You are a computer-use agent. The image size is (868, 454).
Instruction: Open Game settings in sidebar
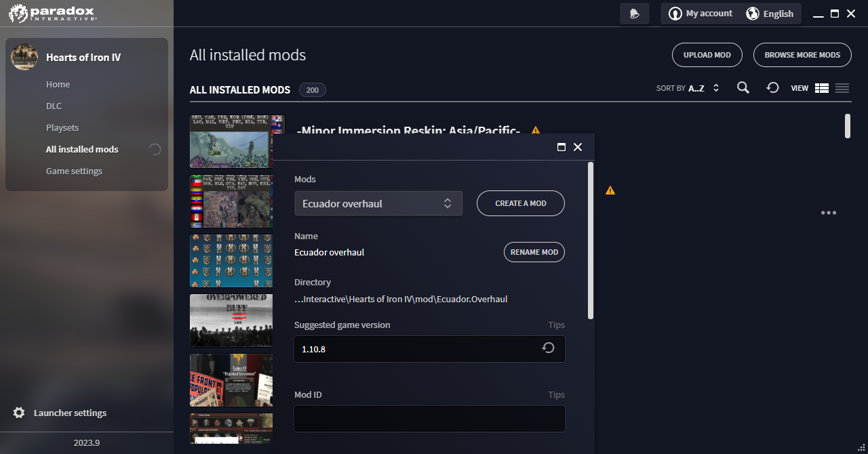point(74,171)
